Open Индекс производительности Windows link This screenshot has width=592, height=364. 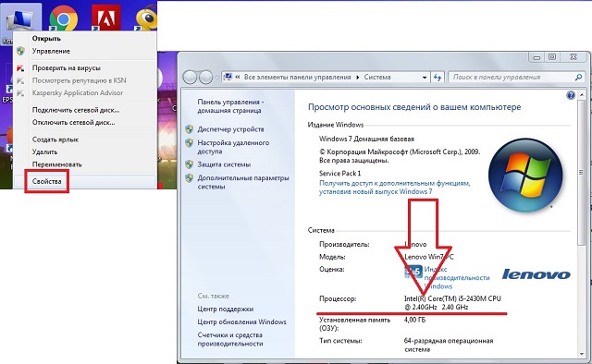point(457,278)
